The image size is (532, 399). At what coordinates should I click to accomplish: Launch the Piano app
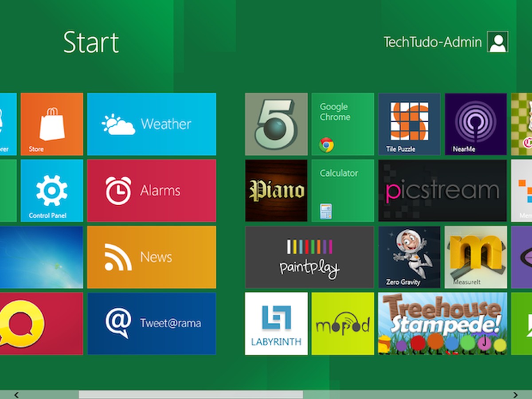click(x=276, y=191)
